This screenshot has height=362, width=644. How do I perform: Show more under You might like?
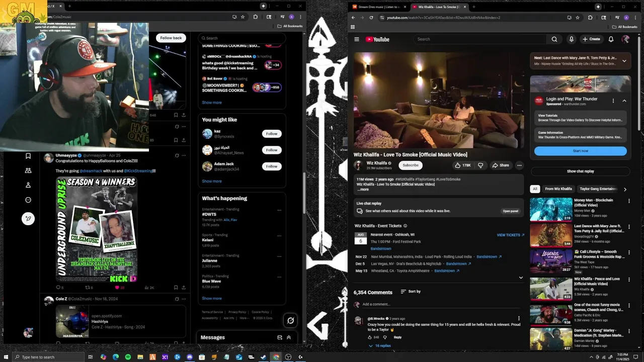pyautogui.click(x=211, y=181)
